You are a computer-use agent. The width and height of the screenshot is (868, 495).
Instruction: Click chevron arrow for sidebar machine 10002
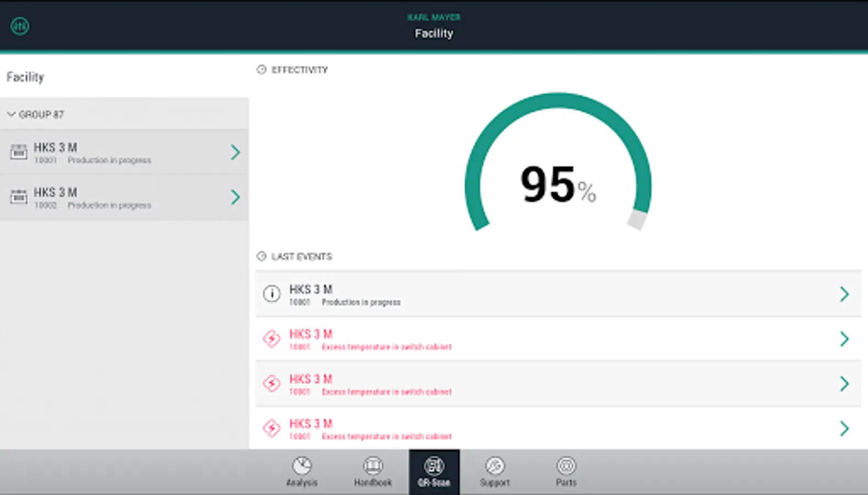235,197
